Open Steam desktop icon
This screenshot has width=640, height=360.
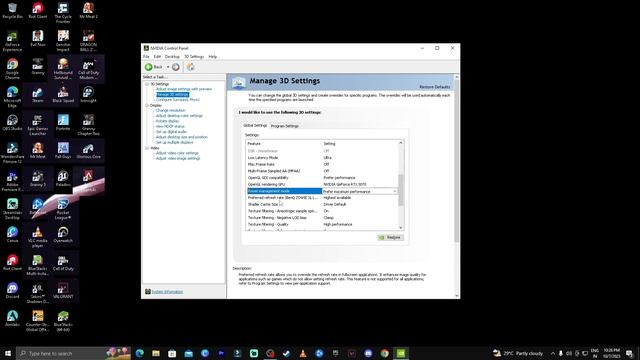(x=38, y=95)
